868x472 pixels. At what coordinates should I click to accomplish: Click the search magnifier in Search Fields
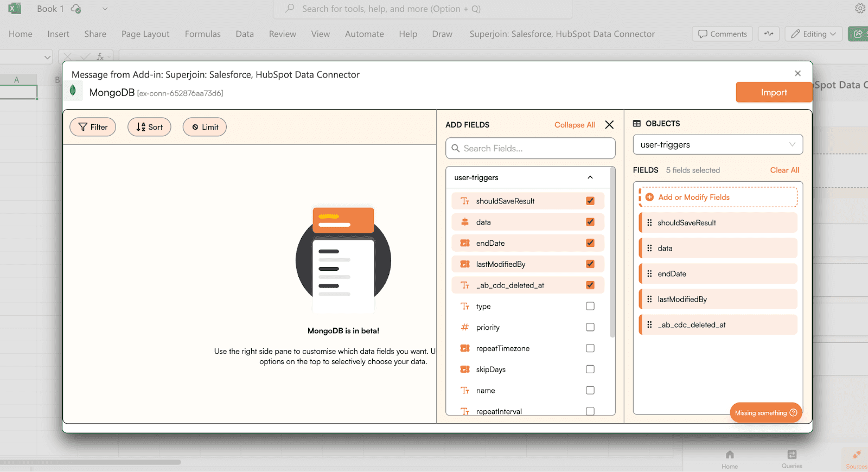tap(456, 148)
